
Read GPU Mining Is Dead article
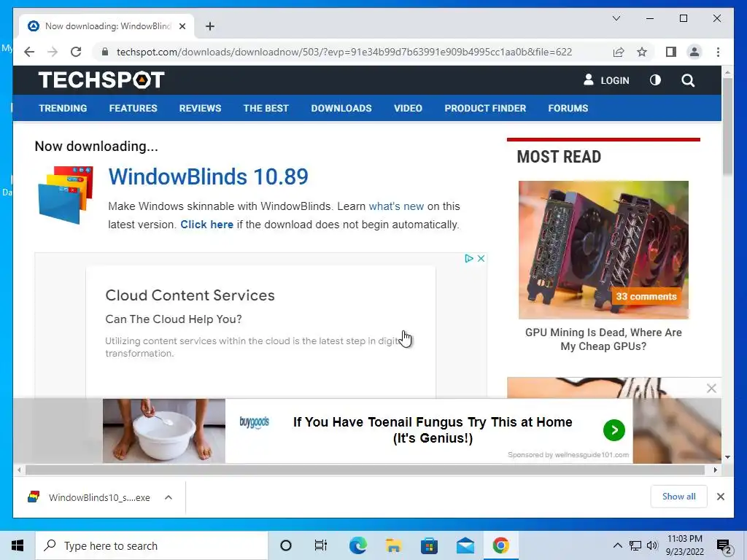click(603, 339)
